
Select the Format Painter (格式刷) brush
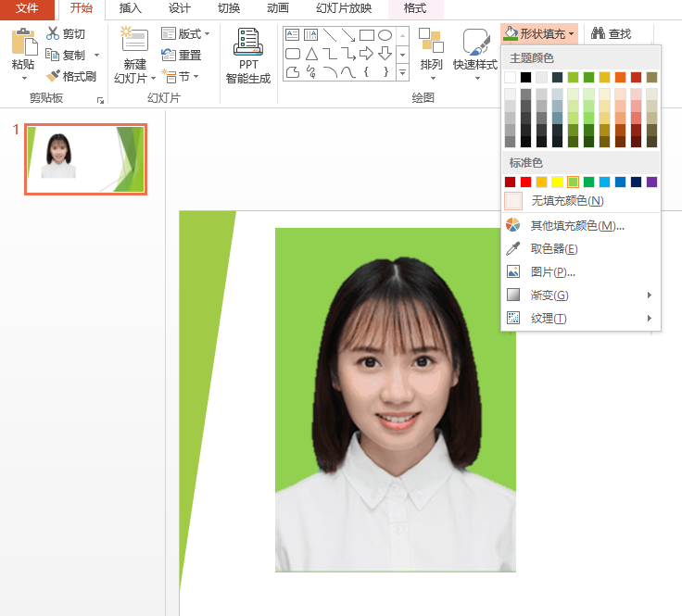click(x=53, y=76)
